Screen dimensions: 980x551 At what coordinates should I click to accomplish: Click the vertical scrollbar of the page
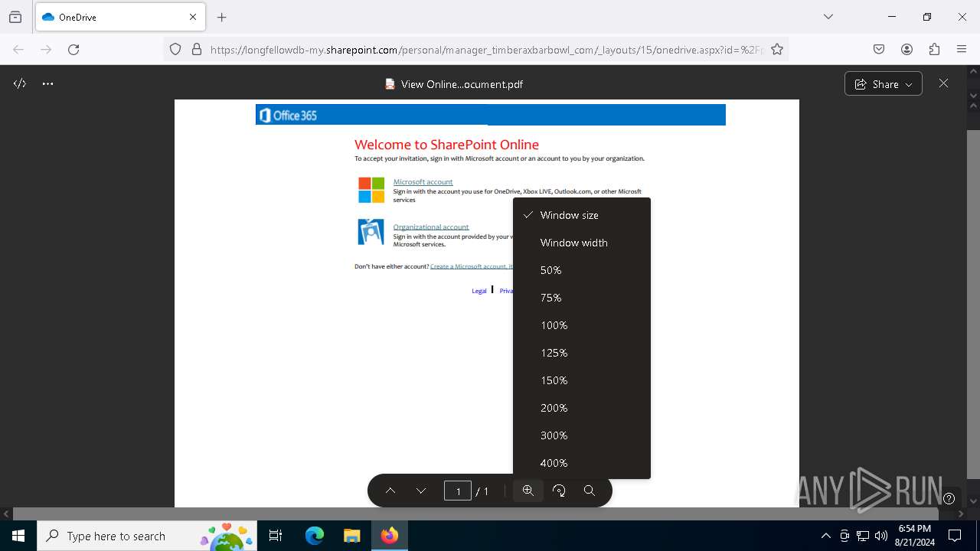[x=974, y=306]
